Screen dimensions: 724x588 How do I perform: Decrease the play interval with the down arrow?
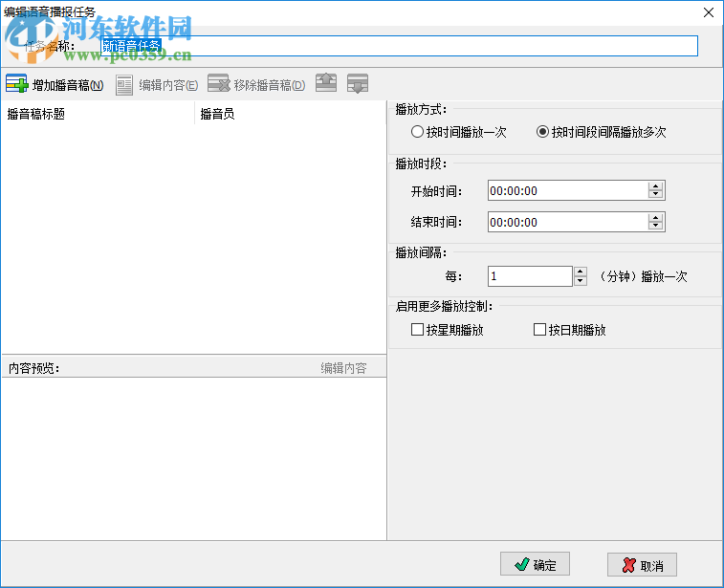coord(581,281)
